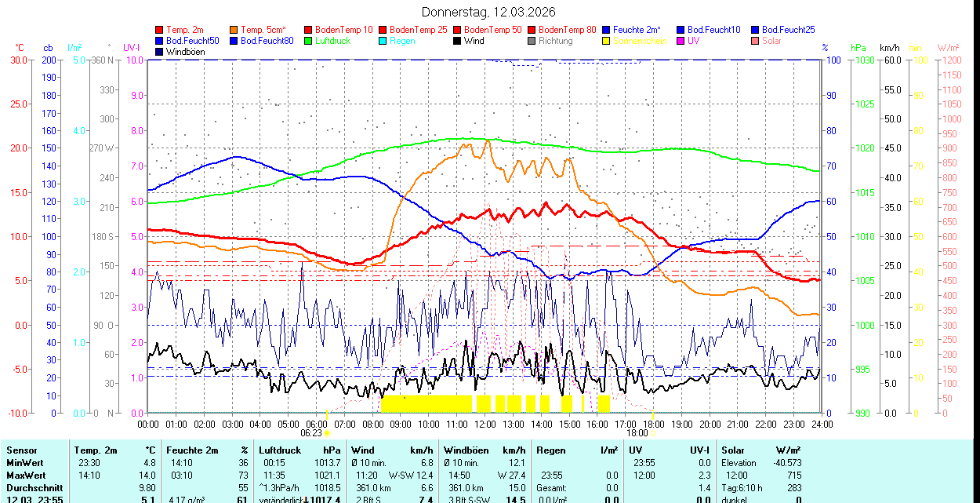This screenshot has width=980, height=503.
Task: Click the Elevation label in Solar column
Action: point(739,463)
